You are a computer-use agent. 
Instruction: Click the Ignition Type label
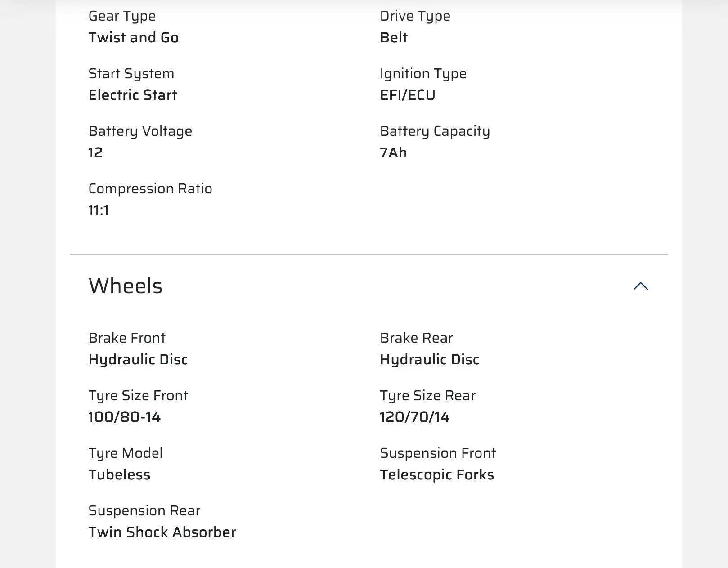[423, 74]
